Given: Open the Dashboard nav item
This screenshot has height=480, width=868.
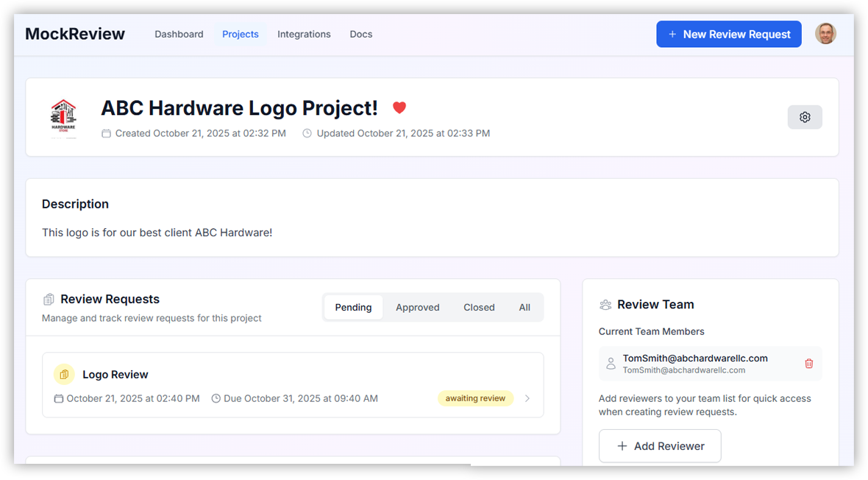Looking at the screenshot, I should (179, 34).
